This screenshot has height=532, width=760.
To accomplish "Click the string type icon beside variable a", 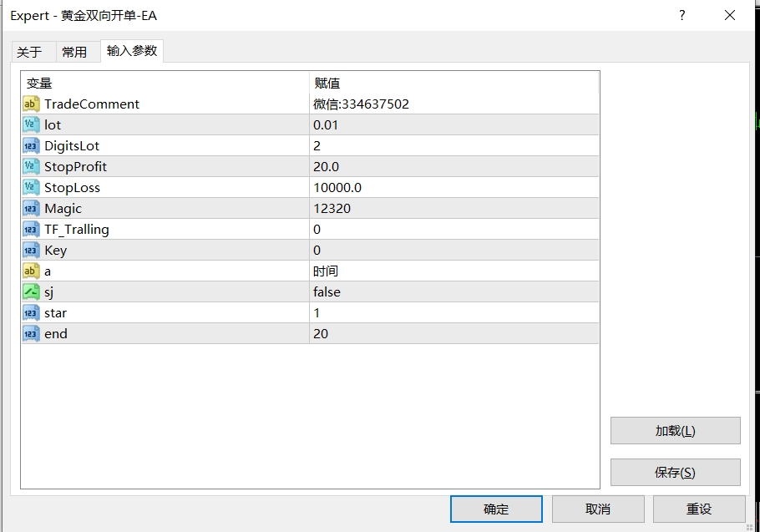I will click(x=32, y=271).
